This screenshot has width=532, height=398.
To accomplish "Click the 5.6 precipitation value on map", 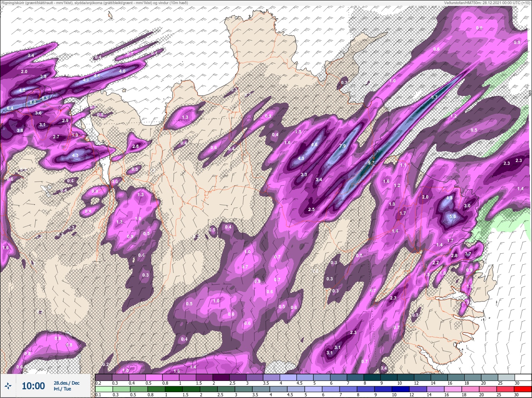I will click(x=453, y=216).
